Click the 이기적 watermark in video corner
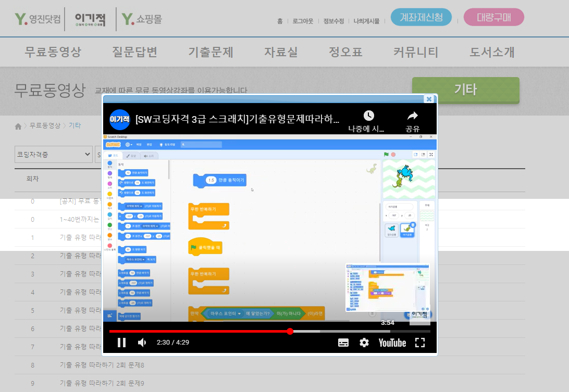Screen dimensions: 569x392 (419, 315)
